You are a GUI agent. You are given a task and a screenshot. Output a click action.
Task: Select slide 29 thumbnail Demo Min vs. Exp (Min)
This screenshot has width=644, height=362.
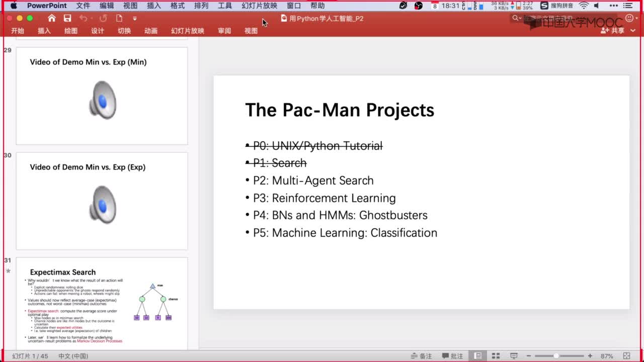click(x=102, y=96)
